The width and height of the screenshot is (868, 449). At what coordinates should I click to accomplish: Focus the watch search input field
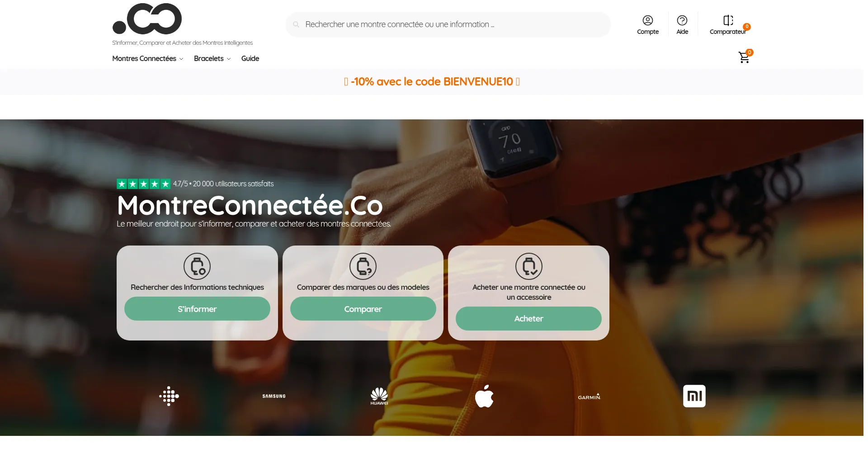448,24
